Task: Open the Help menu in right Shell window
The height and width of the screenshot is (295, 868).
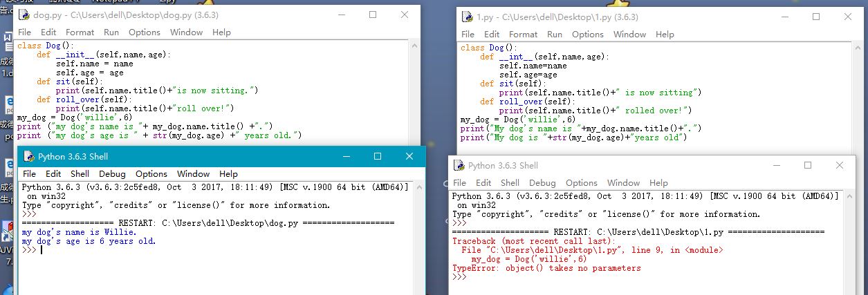Action: (659, 183)
